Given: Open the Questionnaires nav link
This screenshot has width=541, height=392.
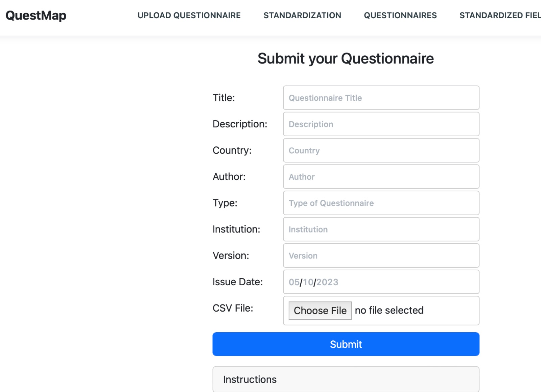Looking at the screenshot, I should click(400, 16).
